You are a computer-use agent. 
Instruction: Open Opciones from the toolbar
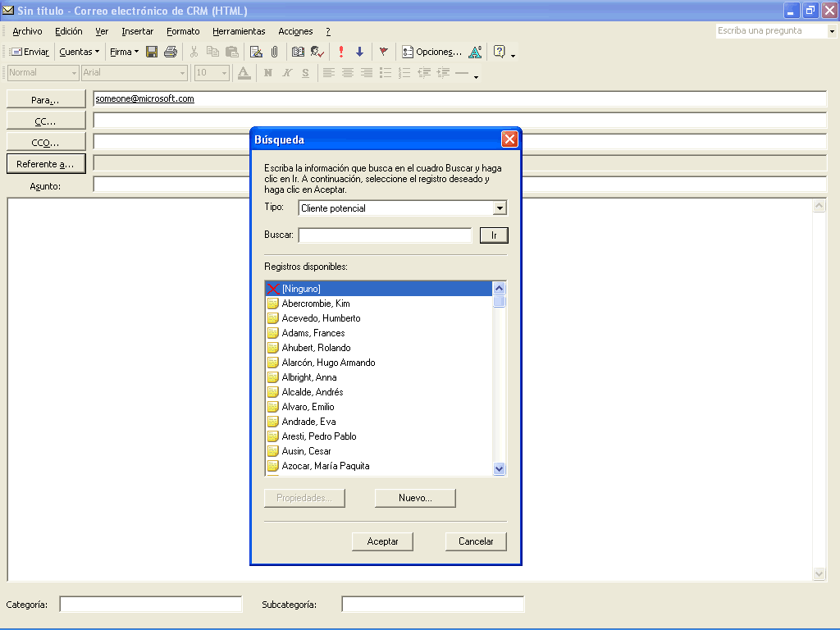coord(431,52)
